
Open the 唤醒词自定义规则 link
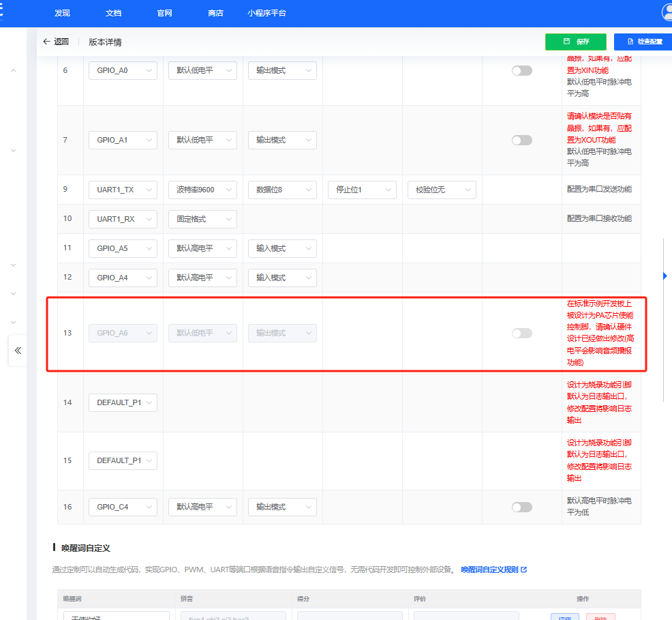pos(489,570)
